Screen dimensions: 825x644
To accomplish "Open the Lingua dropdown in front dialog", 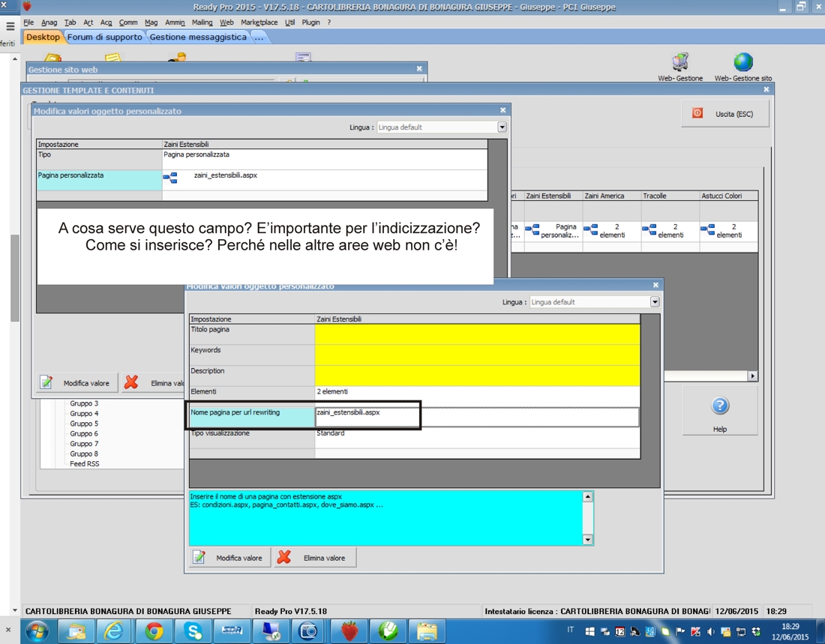I will pos(655,301).
